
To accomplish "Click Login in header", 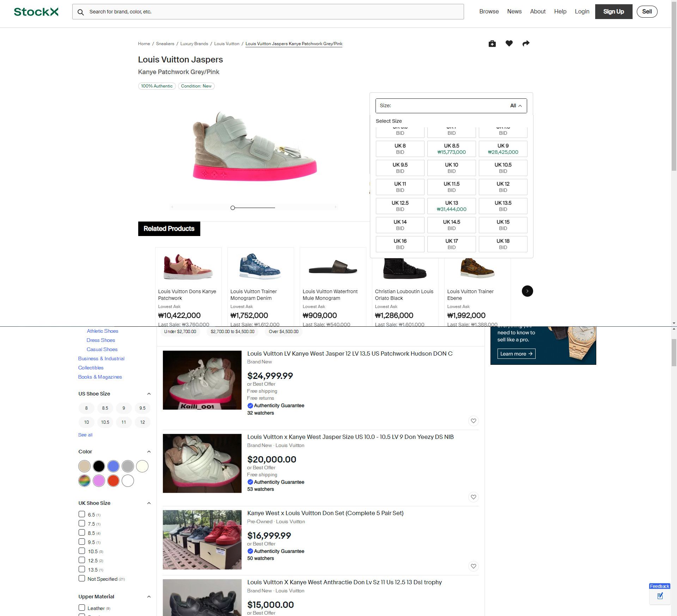I will 582,12.
